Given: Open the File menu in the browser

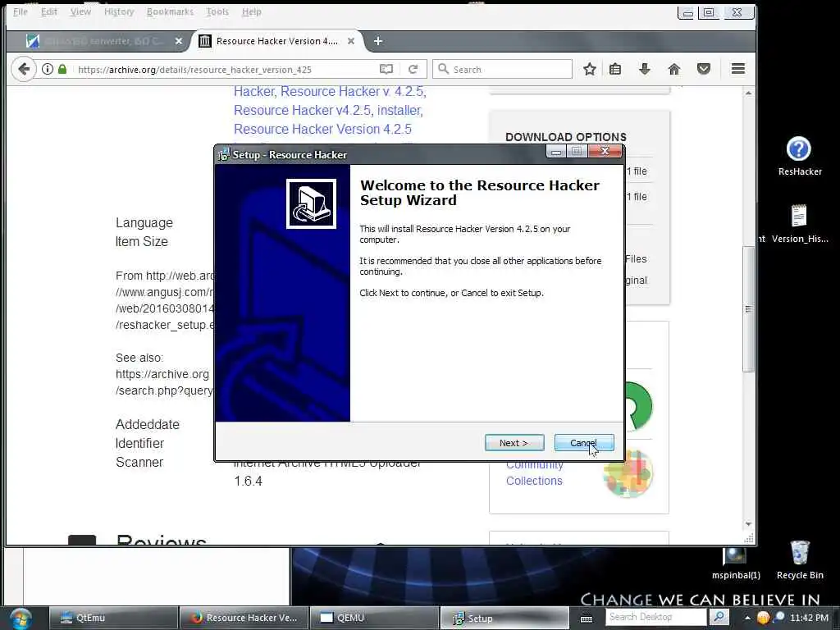Looking at the screenshot, I should tap(21, 11).
